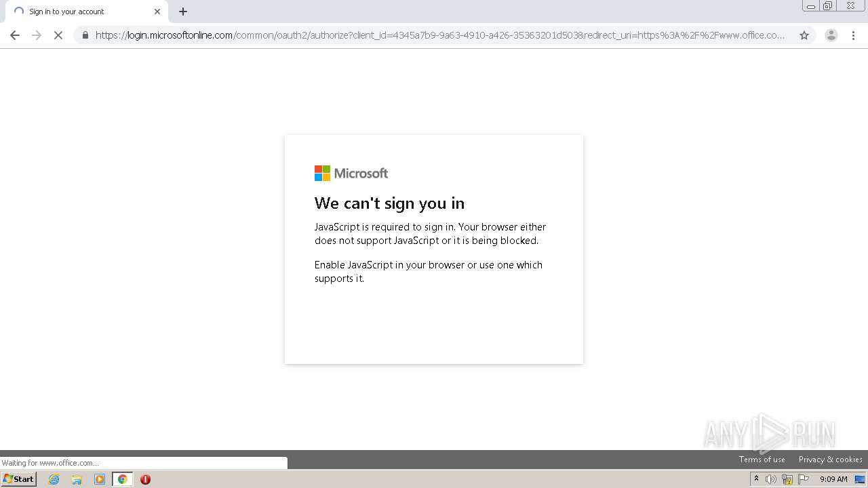The width and height of the screenshot is (868, 488).
Task: Open Windows Explorer from the taskbar
Action: point(77,479)
